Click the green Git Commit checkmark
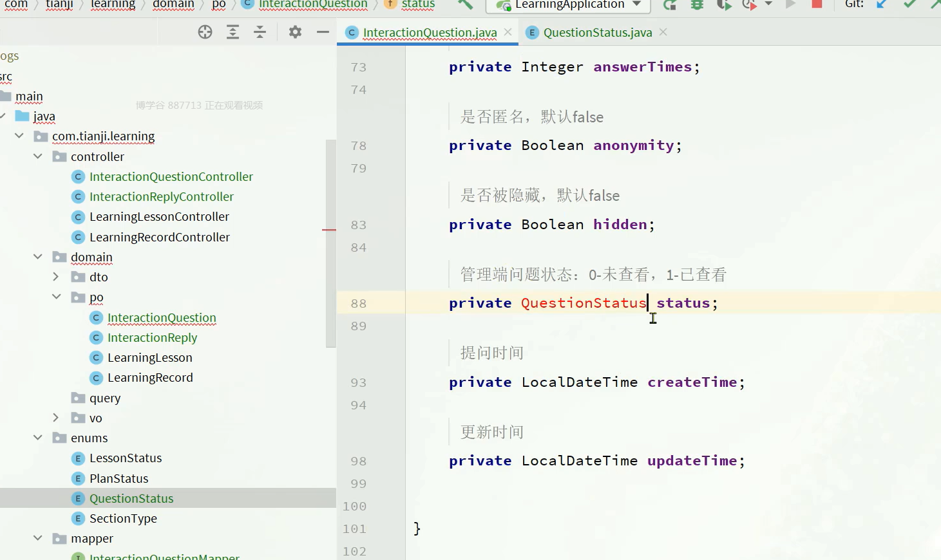Viewport: 941px width, 560px height. (x=909, y=4)
